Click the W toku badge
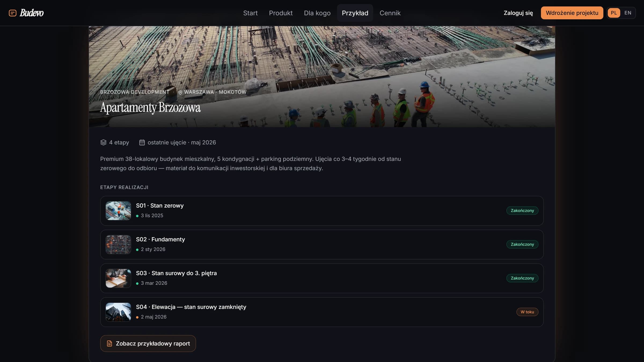The width and height of the screenshot is (644, 362). [x=527, y=312]
